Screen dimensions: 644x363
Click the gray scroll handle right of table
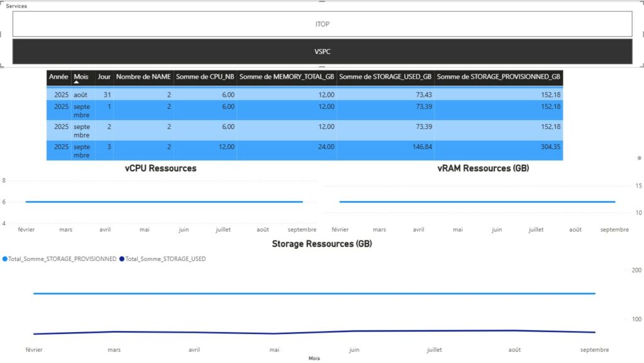[639, 158]
